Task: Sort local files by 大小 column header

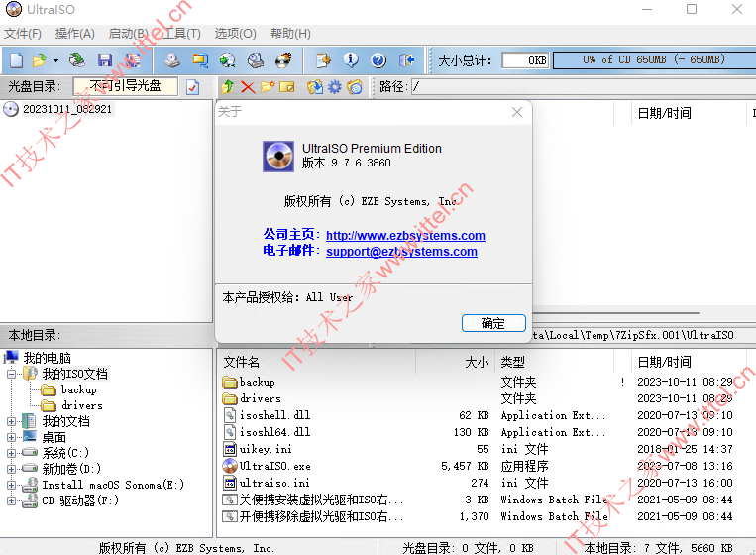Action: click(456, 362)
